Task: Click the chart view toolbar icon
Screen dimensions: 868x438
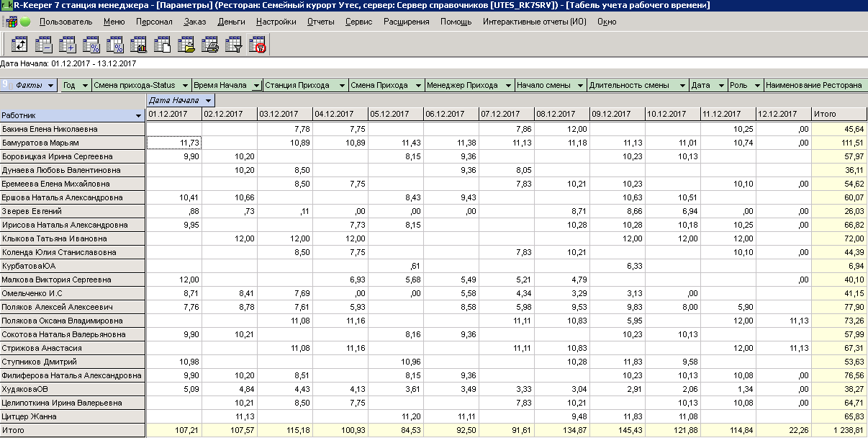Action: tap(139, 45)
